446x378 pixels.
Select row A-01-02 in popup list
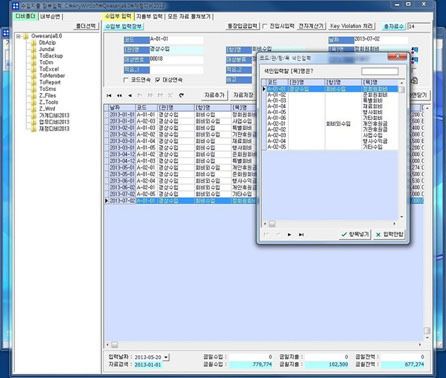coord(332,95)
